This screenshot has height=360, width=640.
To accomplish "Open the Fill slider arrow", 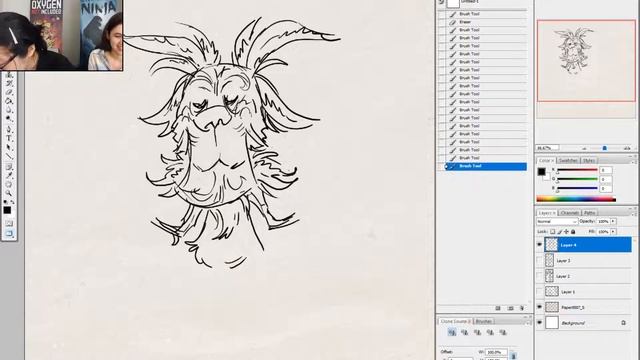I will click(x=613, y=232).
